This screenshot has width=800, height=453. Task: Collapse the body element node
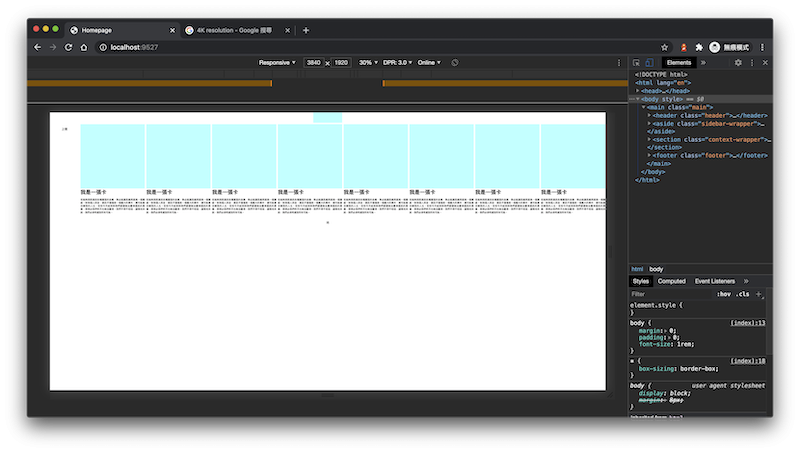[x=638, y=99]
